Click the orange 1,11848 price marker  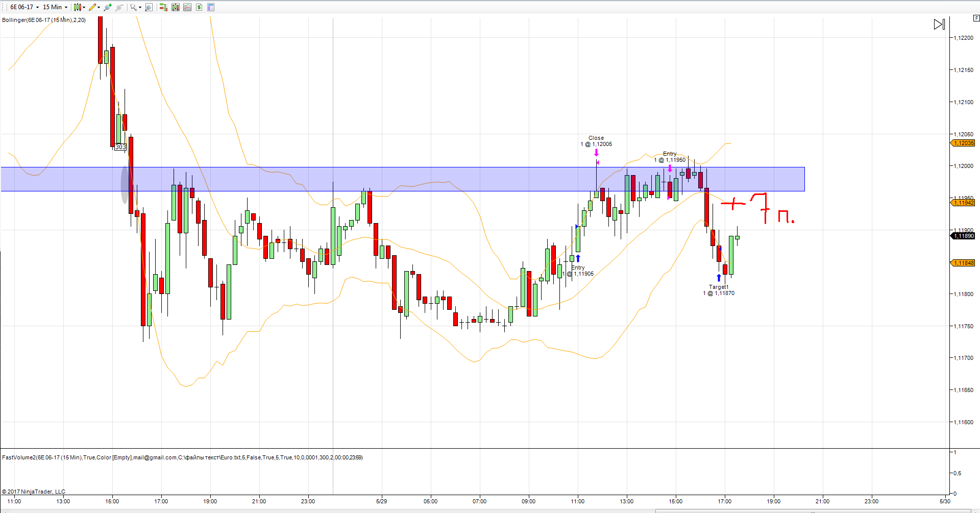pos(963,263)
